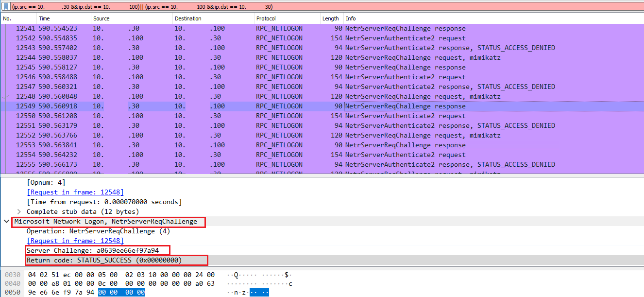Select packet 12543 with STATUS_ACCESS_DENIED

(x=322, y=48)
